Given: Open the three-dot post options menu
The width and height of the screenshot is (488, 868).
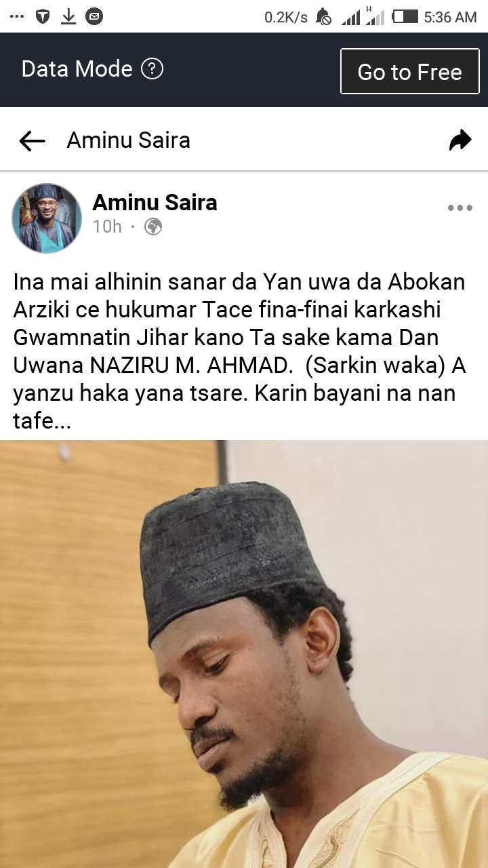Looking at the screenshot, I should click(460, 208).
